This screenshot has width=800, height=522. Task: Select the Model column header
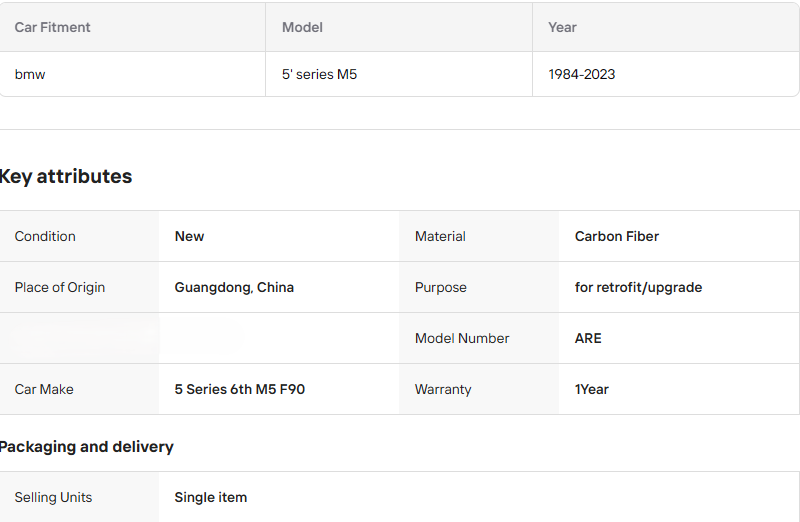302,27
